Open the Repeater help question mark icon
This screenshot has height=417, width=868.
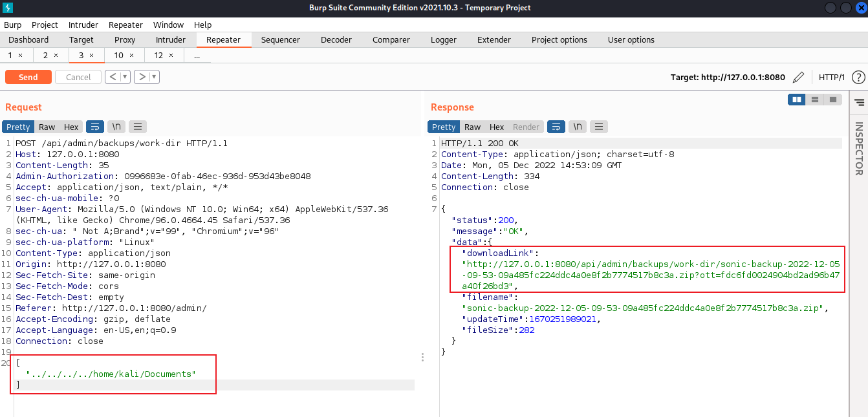pos(858,77)
